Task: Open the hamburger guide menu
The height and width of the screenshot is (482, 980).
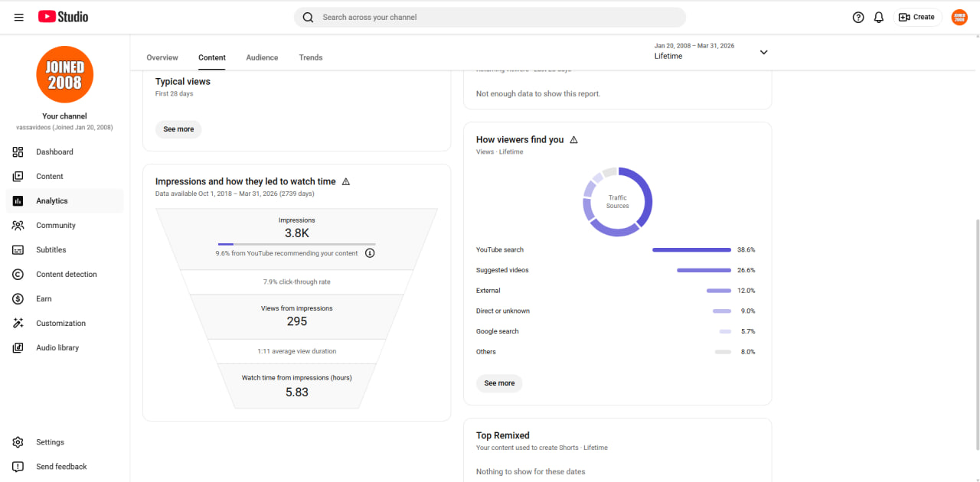Action: coord(19,17)
